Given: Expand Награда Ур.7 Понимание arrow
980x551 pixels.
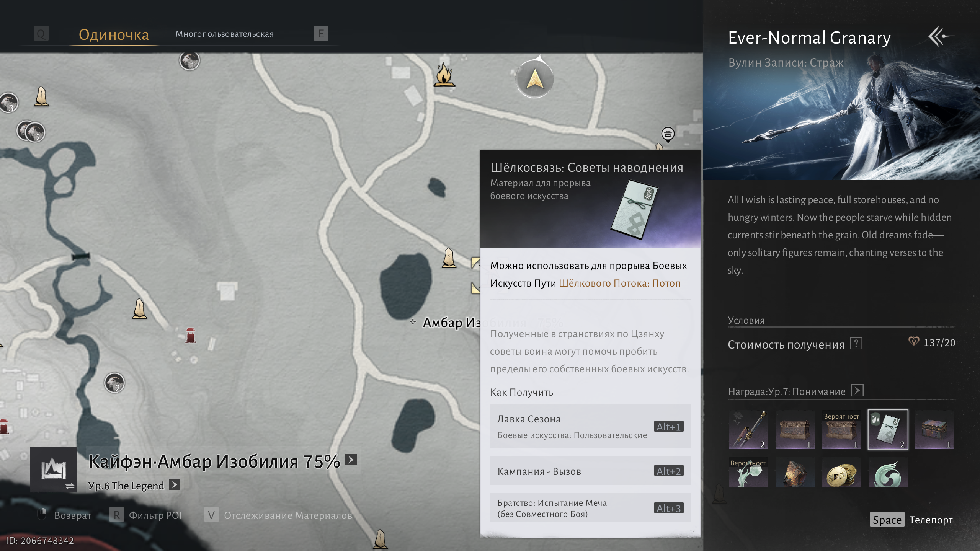Looking at the screenshot, I should (857, 391).
